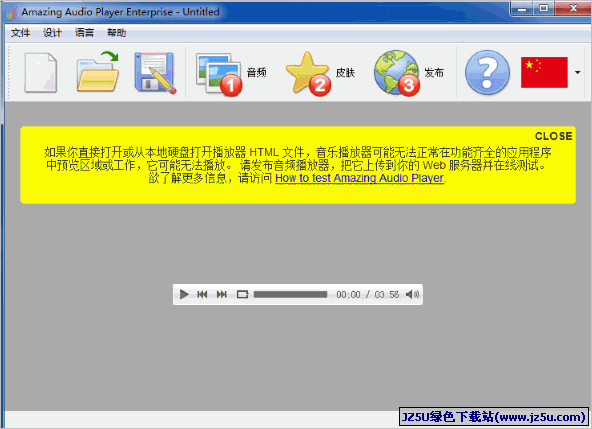Open step 2 皮肤 skin settings
The image size is (592, 429).
click(x=320, y=73)
